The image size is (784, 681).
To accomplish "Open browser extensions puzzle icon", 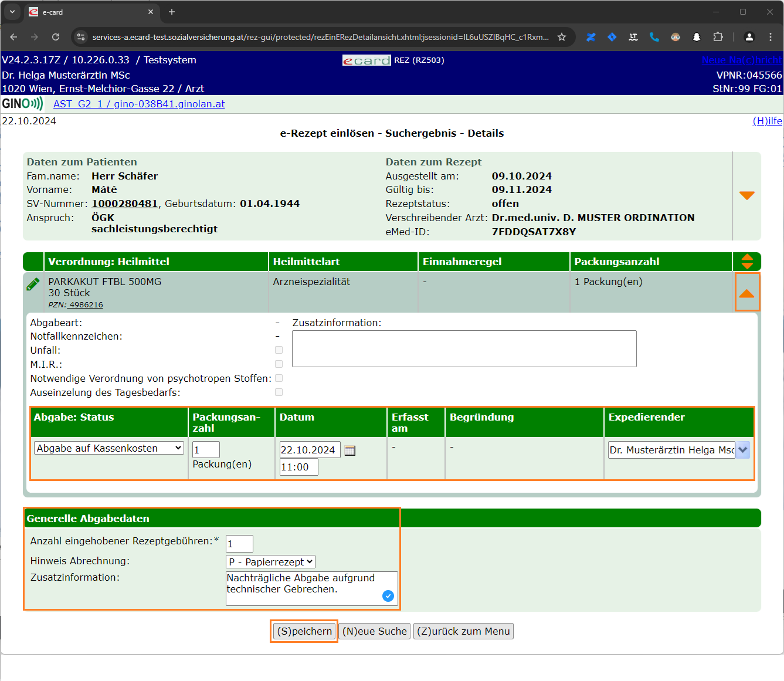I will 718,37.
